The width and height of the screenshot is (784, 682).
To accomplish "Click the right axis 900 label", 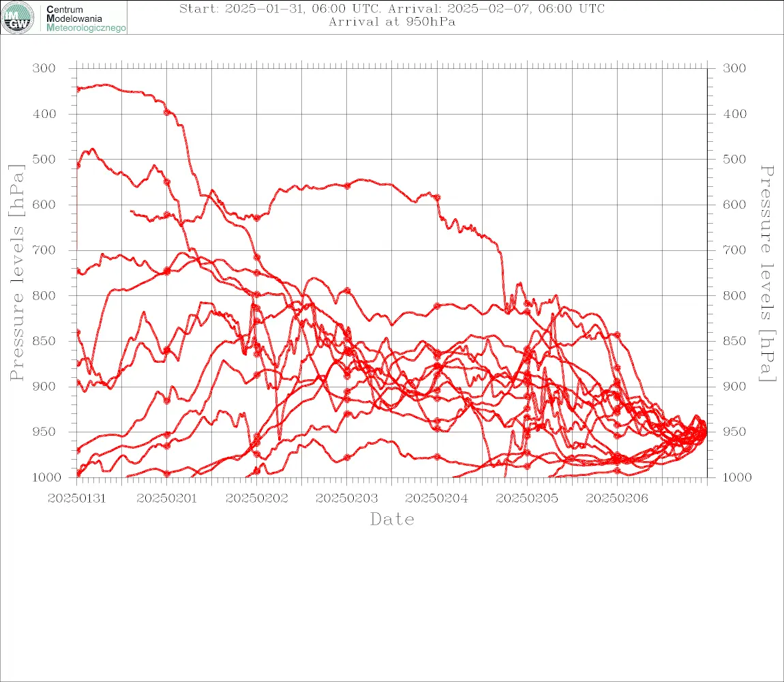I will click(734, 386).
